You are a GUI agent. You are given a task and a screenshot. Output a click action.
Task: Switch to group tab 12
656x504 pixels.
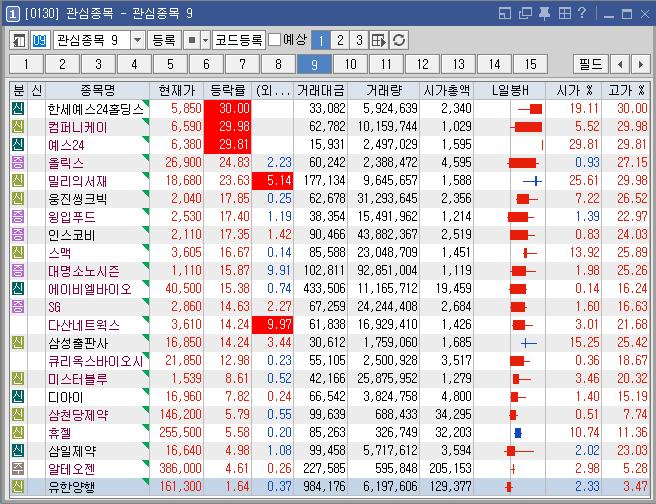coord(423,64)
